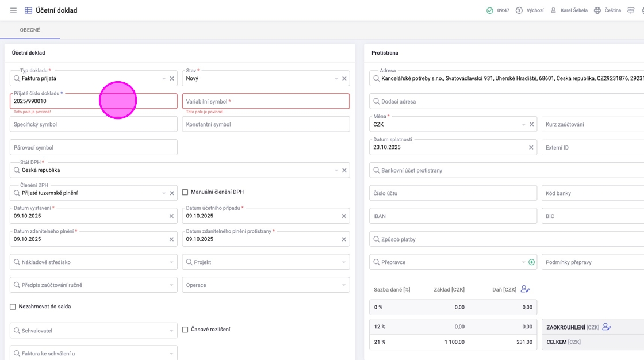Click into the Variabilní symbol field
Image resolution: width=644 pixels, height=360 pixels.
(x=266, y=101)
